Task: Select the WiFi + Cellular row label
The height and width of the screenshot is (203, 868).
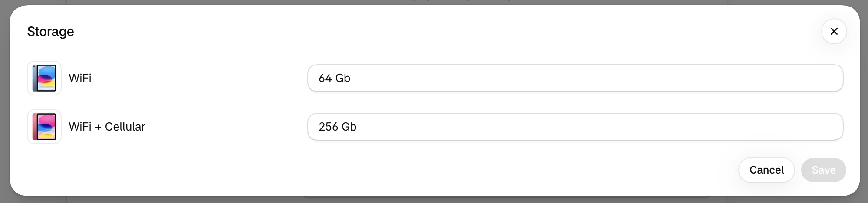Action: pos(107,127)
